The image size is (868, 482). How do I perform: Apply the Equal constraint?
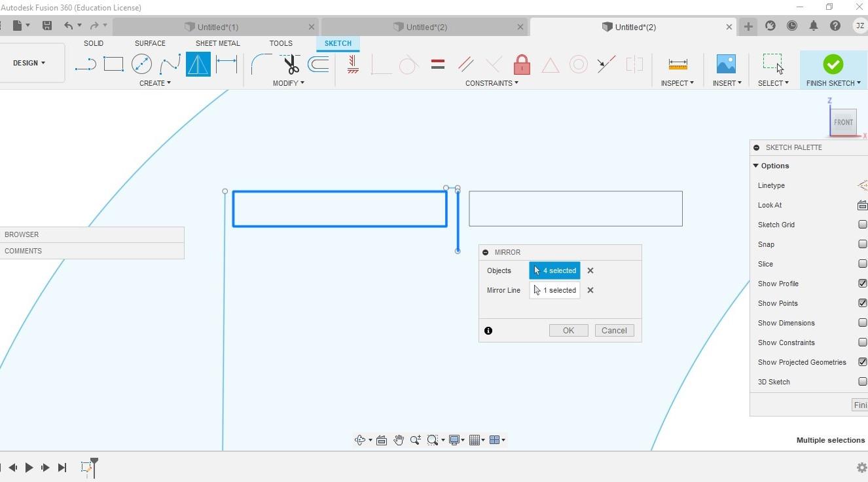click(x=438, y=64)
